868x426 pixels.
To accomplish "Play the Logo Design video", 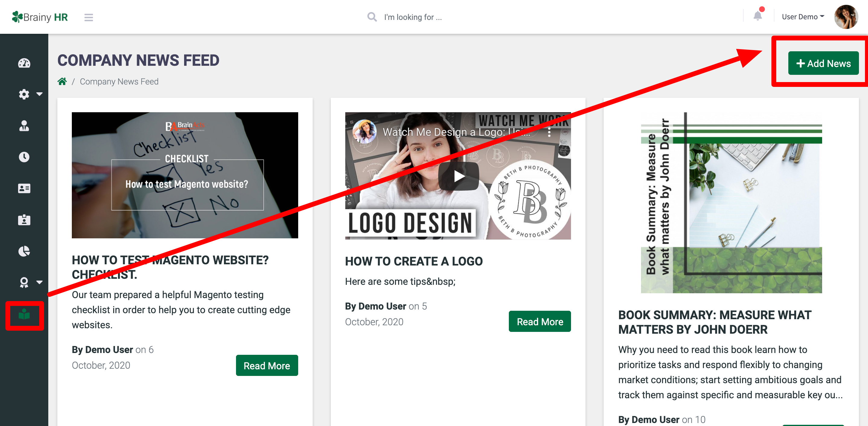I will click(458, 176).
